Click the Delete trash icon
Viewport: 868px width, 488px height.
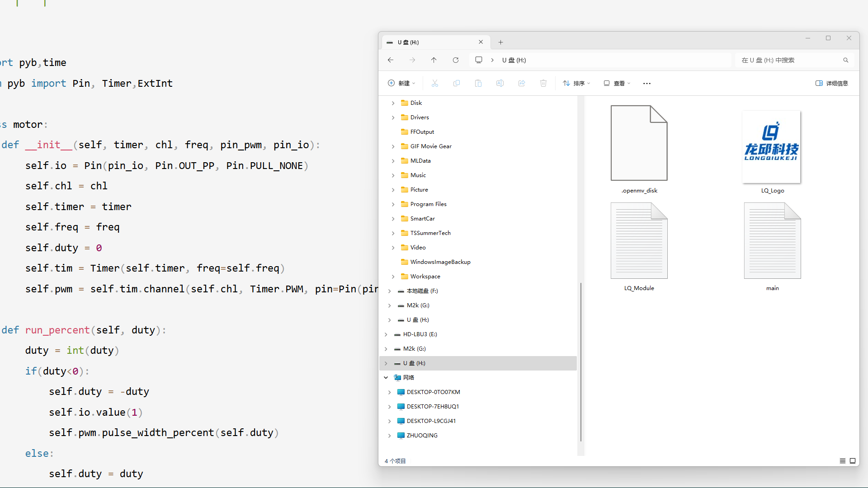click(543, 83)
